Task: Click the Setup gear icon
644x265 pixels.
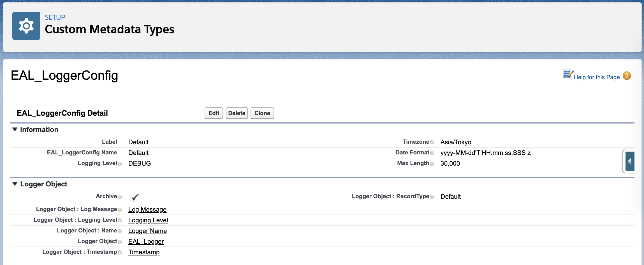Action: [x=26, y=26]
